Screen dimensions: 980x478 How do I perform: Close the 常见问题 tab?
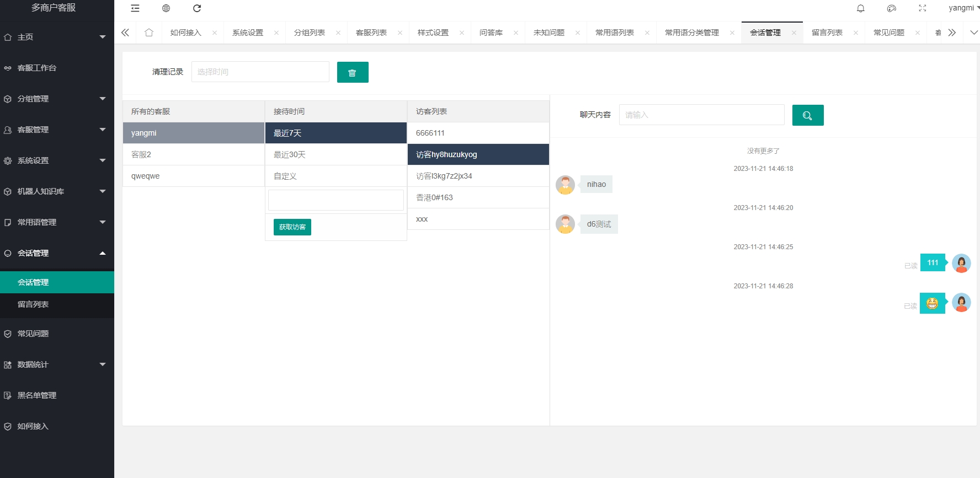918,33
